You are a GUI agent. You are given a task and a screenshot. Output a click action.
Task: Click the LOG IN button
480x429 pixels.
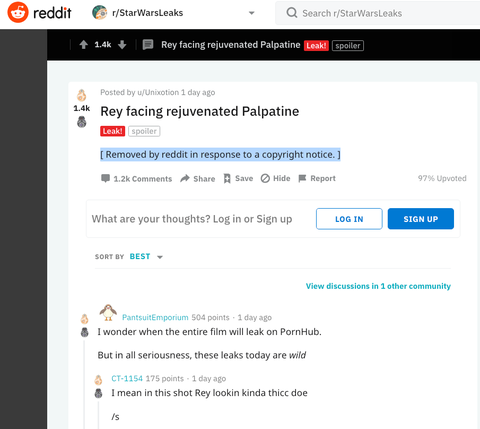(349, 219)
